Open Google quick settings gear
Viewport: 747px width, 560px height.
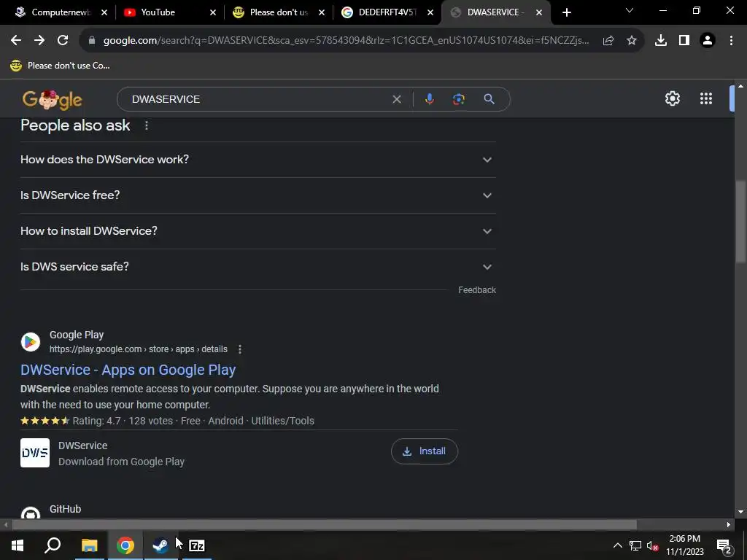point(672,98)
